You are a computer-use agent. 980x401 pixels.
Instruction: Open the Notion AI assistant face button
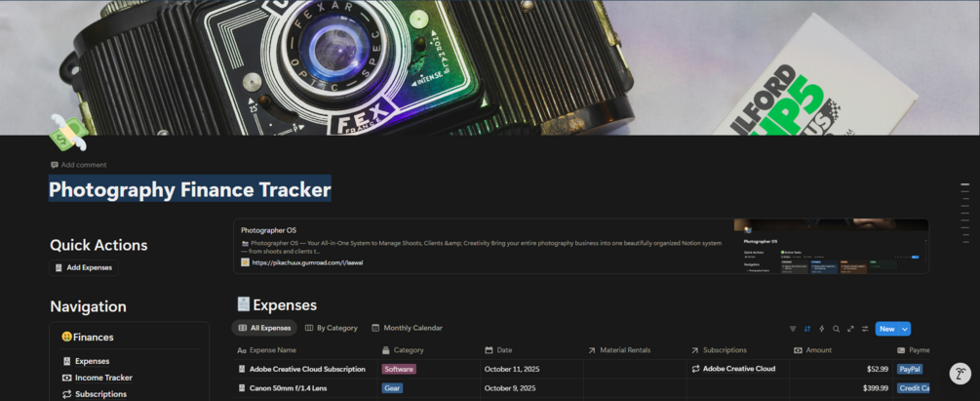[x=960, y=374]
